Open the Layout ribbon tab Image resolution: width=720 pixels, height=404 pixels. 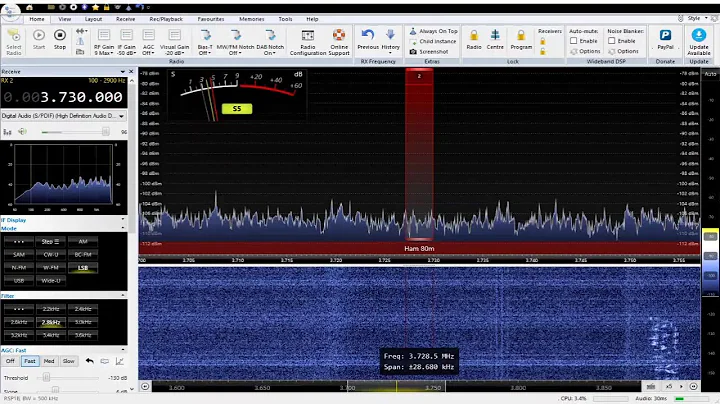93,19
